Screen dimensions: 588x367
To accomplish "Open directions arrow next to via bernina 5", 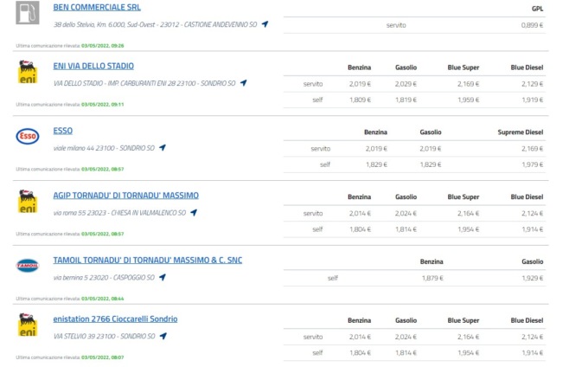I will click(x=163, y=277).
